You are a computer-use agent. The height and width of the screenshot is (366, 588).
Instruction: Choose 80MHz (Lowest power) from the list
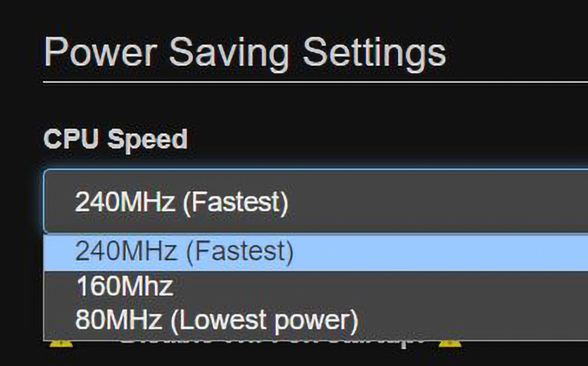[217, 320]
